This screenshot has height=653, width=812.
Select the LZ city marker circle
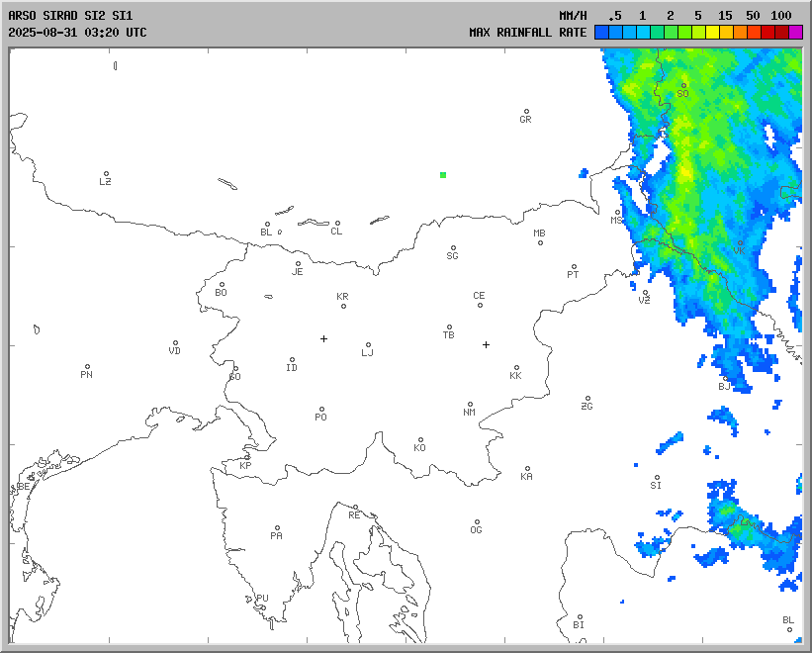[106, 174]
